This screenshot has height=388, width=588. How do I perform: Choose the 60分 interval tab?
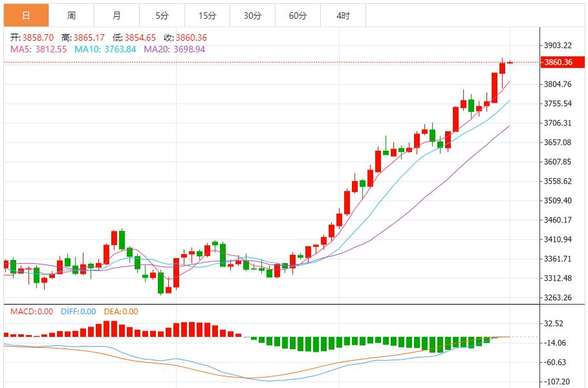(298, 16)
